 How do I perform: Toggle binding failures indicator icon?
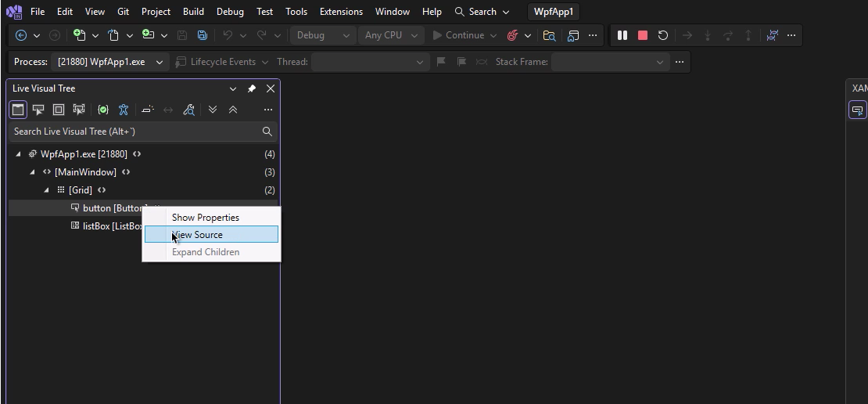tap(103, 110)
